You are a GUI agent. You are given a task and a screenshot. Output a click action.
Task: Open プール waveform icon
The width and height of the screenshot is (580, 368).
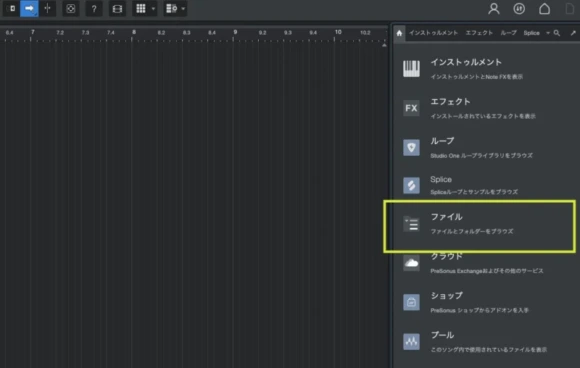411,341
